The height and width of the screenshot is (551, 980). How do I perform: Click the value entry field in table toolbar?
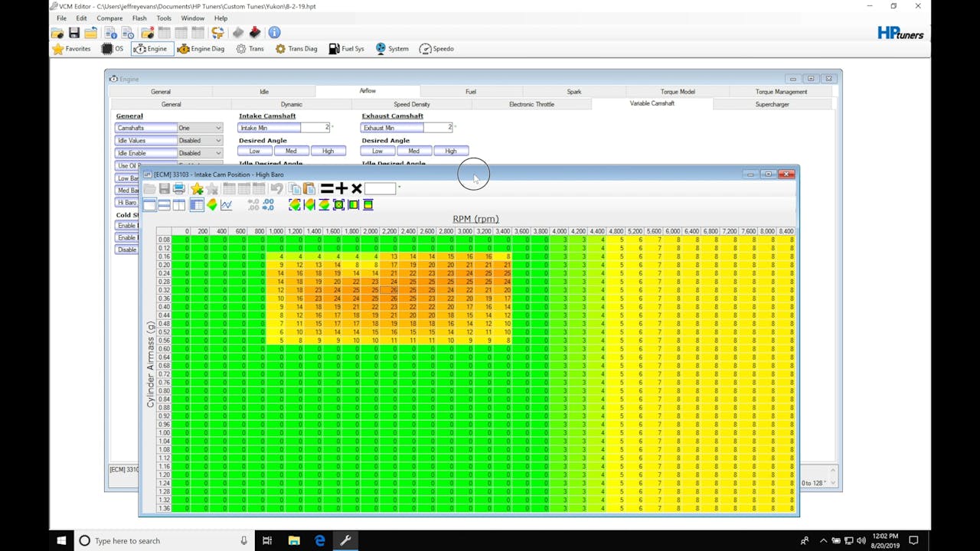380,189
